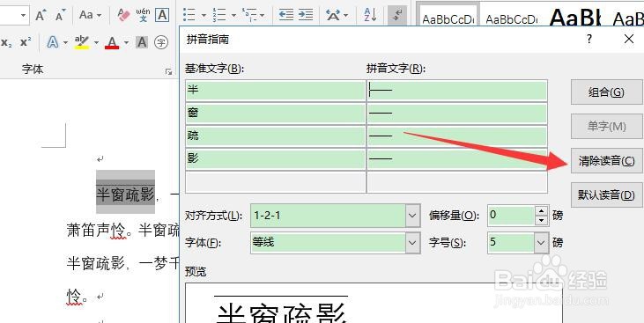
Task: Apply text effects with the outlined A icon
Action: (x=53, y=42)
